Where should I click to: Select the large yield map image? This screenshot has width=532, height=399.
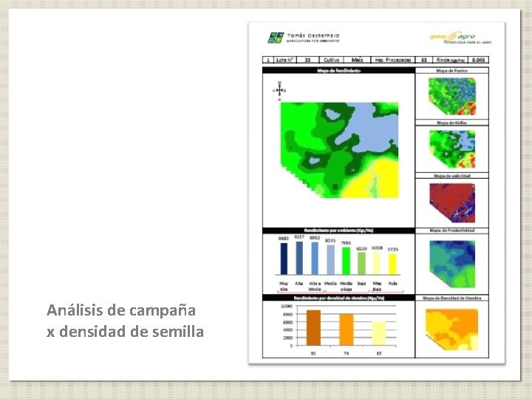pos(339,150)
